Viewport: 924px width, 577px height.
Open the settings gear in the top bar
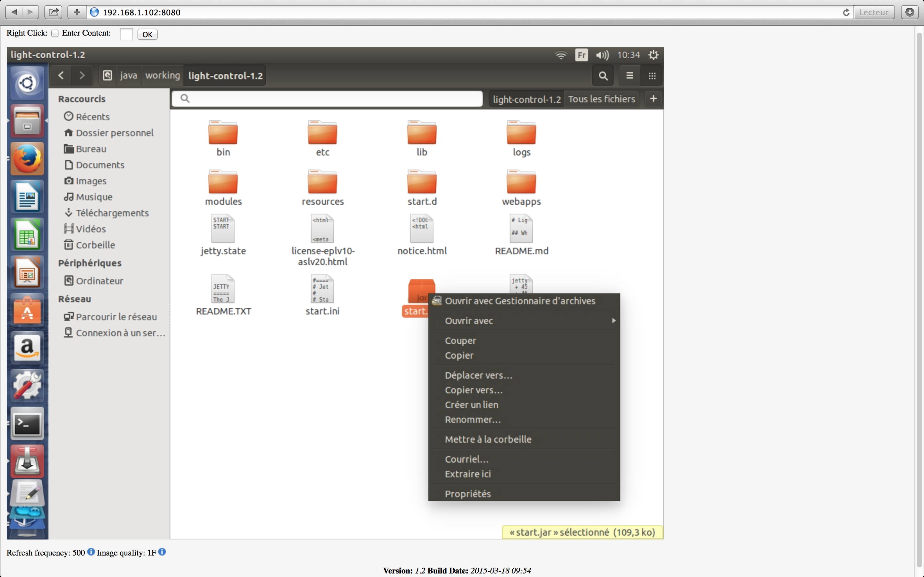[x=653, y=55]
